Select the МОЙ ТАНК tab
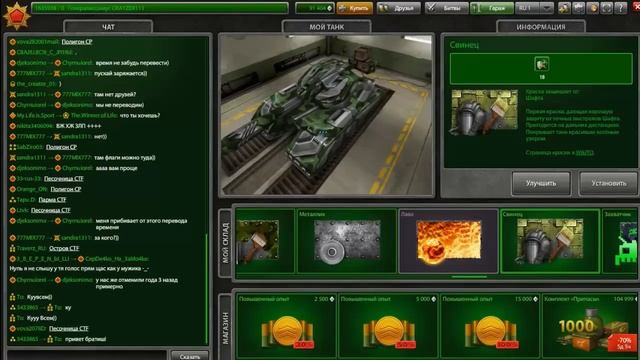The height and width of the screenshot is (360, 640). click(327, 27)
